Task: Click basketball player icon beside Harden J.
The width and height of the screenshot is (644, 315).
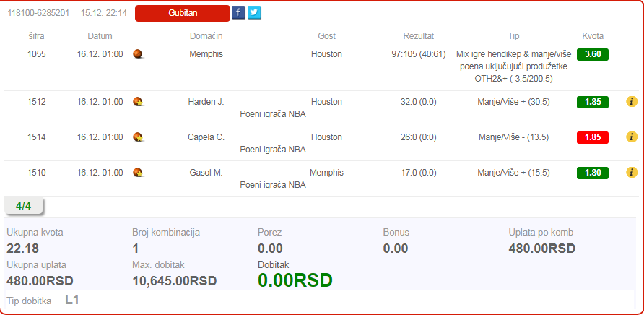Action: pos(138,102)
